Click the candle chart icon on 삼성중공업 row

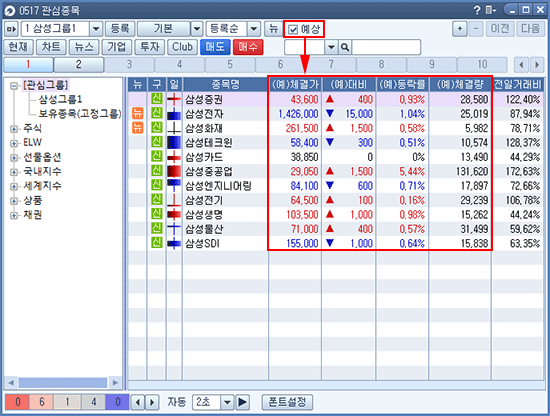174,171
